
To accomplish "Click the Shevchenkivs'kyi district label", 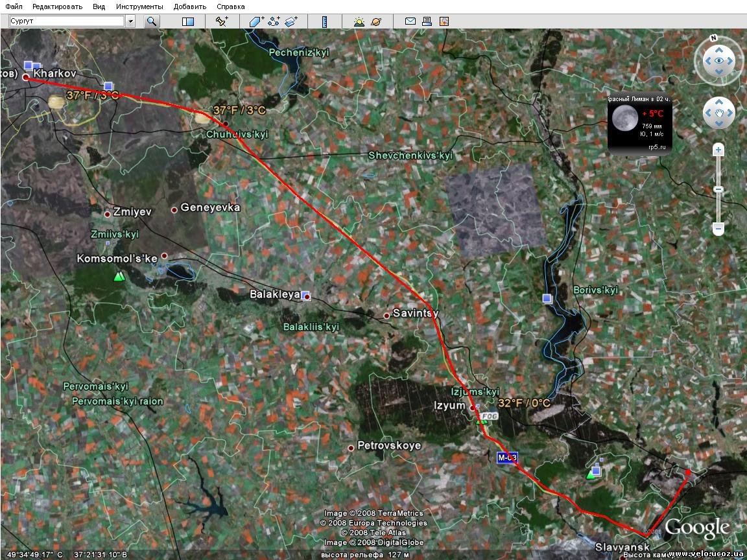I will [x=410, y=156].
